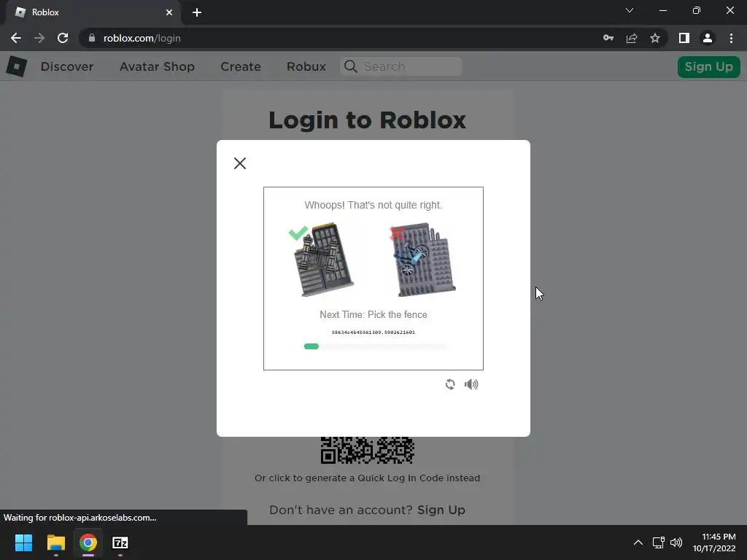The width and height of the screenshot is (747, 560).
Task: Open the volume tray icon
Action: pyautogui.click(x=676, y=542)
